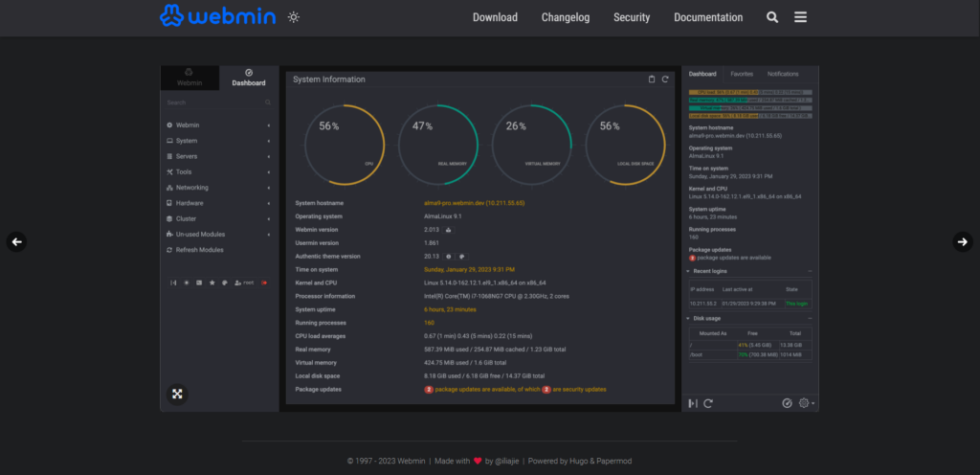
Task: Open the terminal icon in sidebar footer
Action: coord(199,283)
